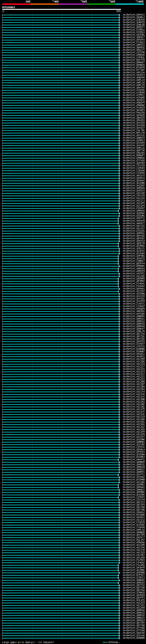Screen dimensions: 146x644
Task: Click the UniRef100_B7TIW7 label
Action: click(x=134, y=70)
